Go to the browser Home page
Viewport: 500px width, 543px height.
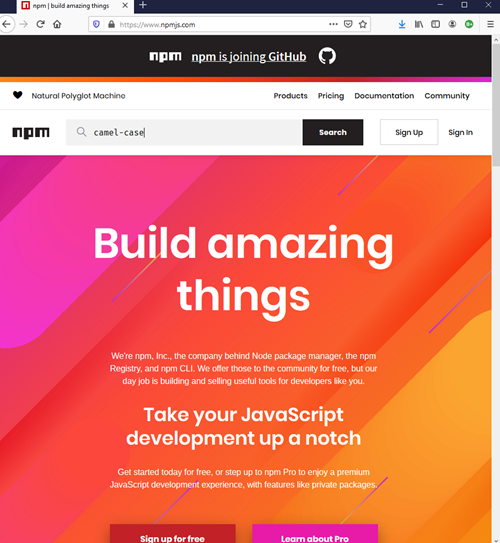click(57, 24)
